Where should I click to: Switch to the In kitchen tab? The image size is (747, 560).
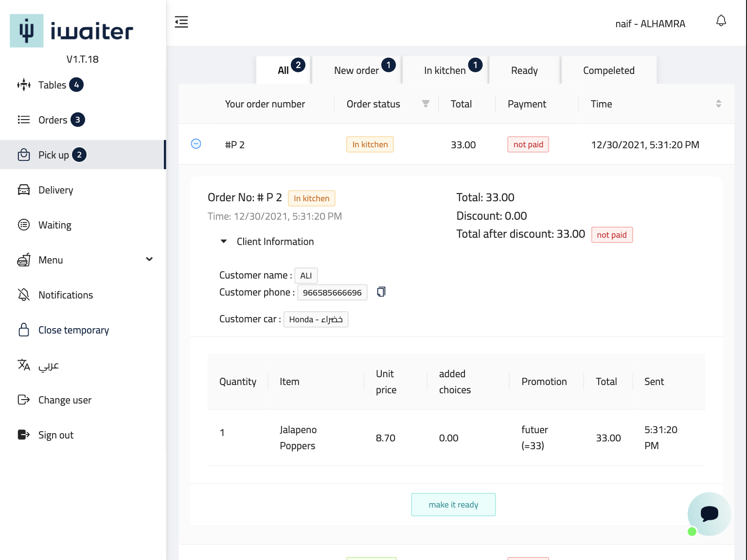(445, 70)
